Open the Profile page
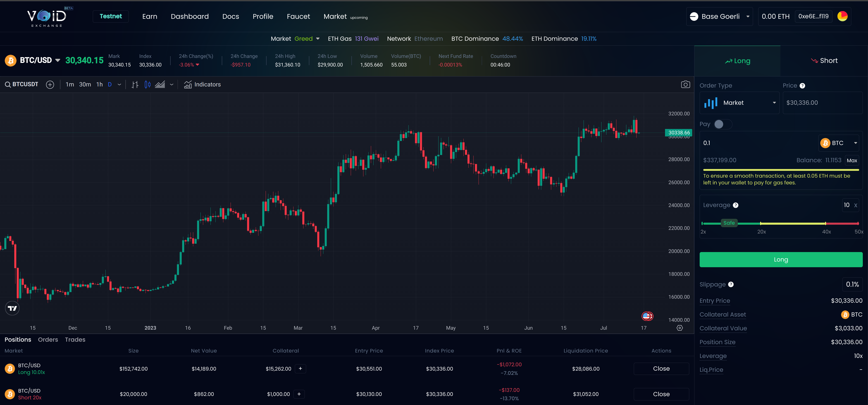868x405 pixels. (x=263, y=17)
